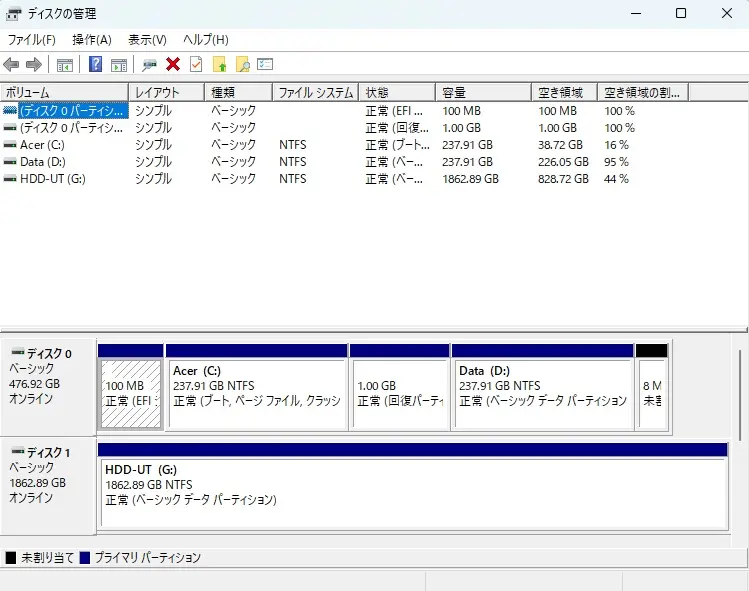Image resolution: width=749 pixels, height=591 pixels.
Task: Open the blue Help toolbar icon
Action: [x=96, y=64]
